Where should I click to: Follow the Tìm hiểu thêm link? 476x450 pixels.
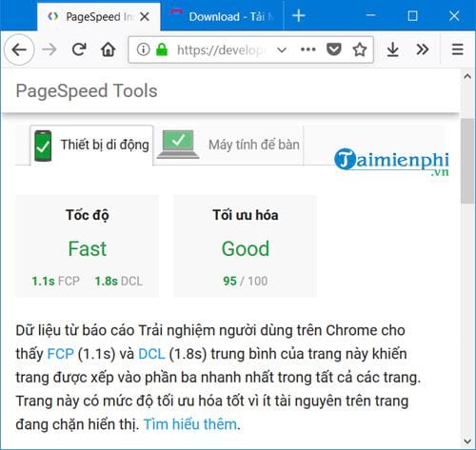click(x=190, y=424)
